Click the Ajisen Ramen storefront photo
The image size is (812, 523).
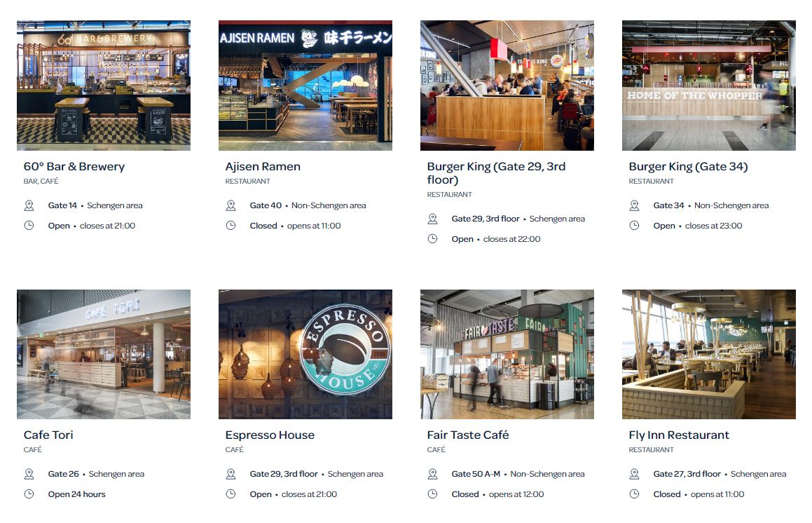point(305,86)
